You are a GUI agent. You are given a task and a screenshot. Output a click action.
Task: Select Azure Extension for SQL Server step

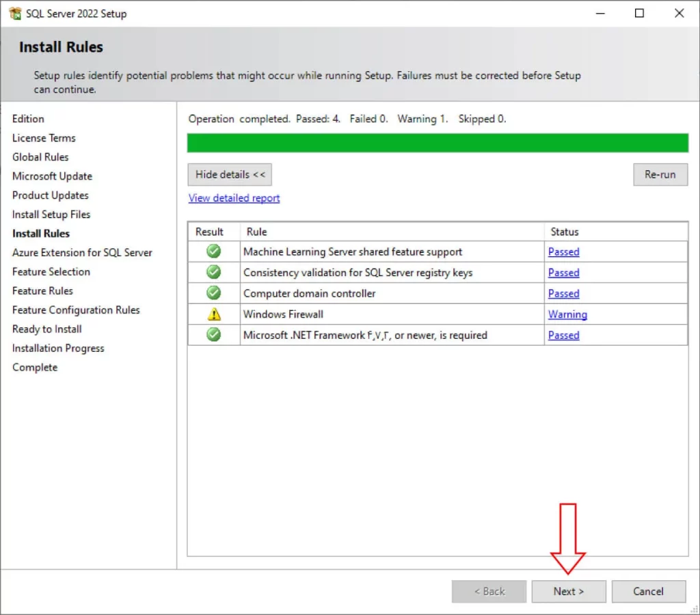click(82, 252)
